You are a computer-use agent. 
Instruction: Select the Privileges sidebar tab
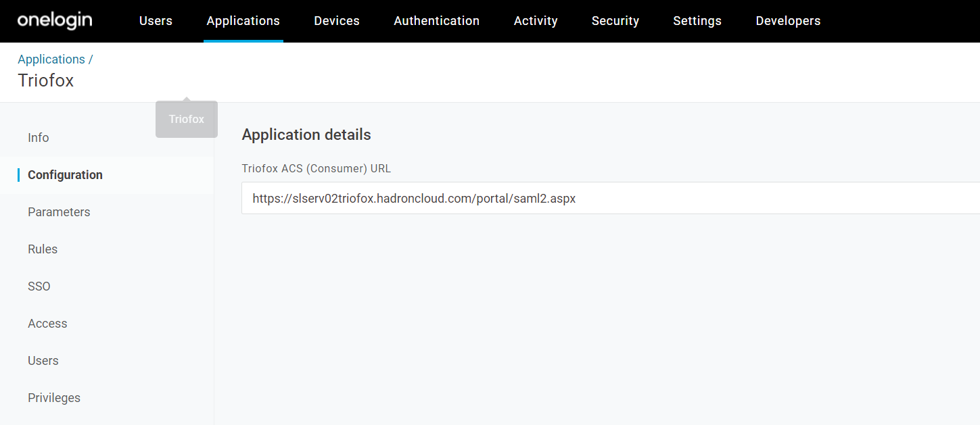[54, 398]
